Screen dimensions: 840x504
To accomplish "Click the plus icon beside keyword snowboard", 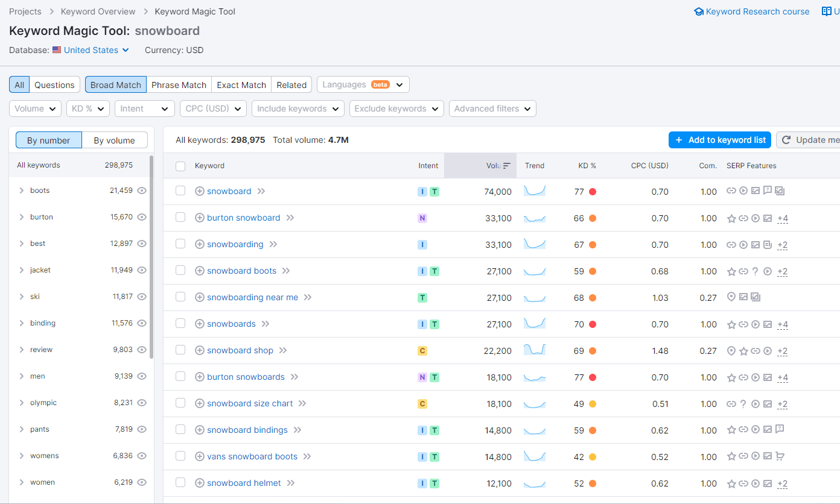I will click(199, 191).
